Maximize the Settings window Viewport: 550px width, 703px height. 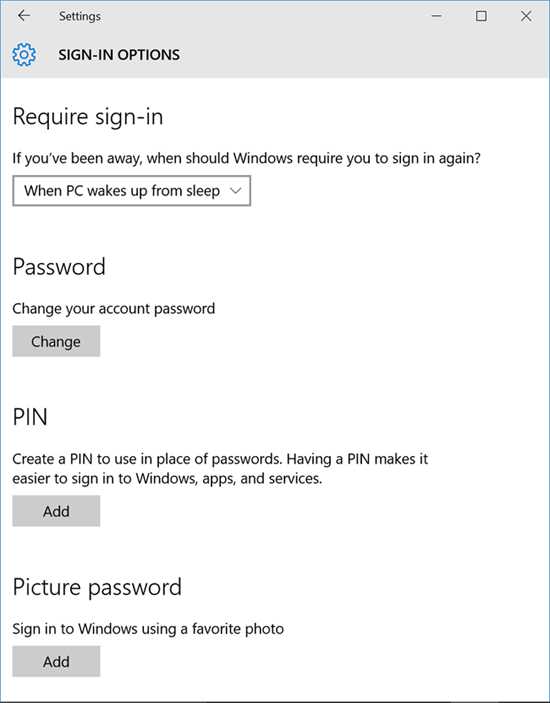pyautogui.click(x=481, y=16)
